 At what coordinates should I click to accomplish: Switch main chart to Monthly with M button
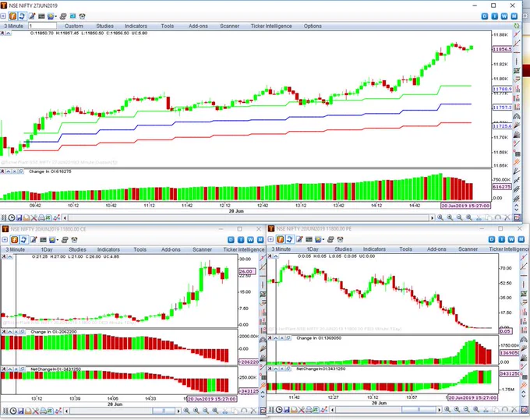click(514, 16)
